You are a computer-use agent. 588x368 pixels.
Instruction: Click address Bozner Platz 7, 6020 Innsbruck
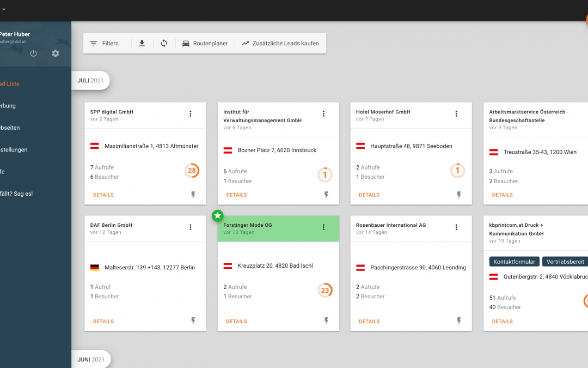pyautogui.click(x=277, y=150)
